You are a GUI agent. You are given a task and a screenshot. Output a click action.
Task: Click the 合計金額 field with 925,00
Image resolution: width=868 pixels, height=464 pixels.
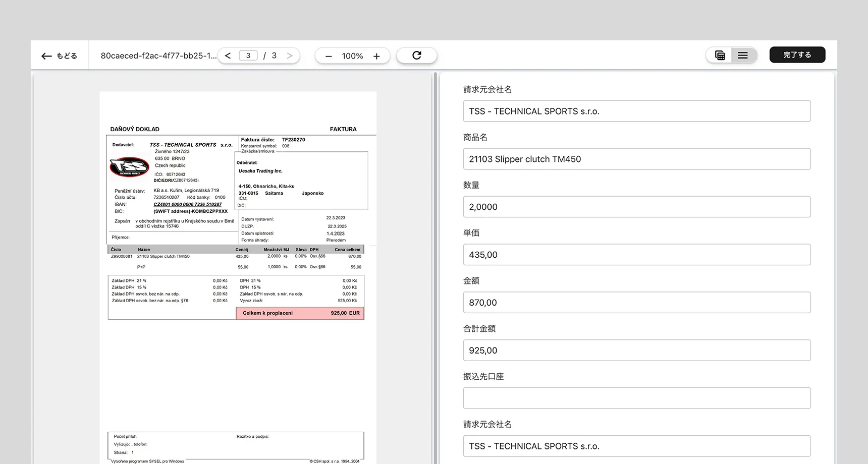[637, 351]
